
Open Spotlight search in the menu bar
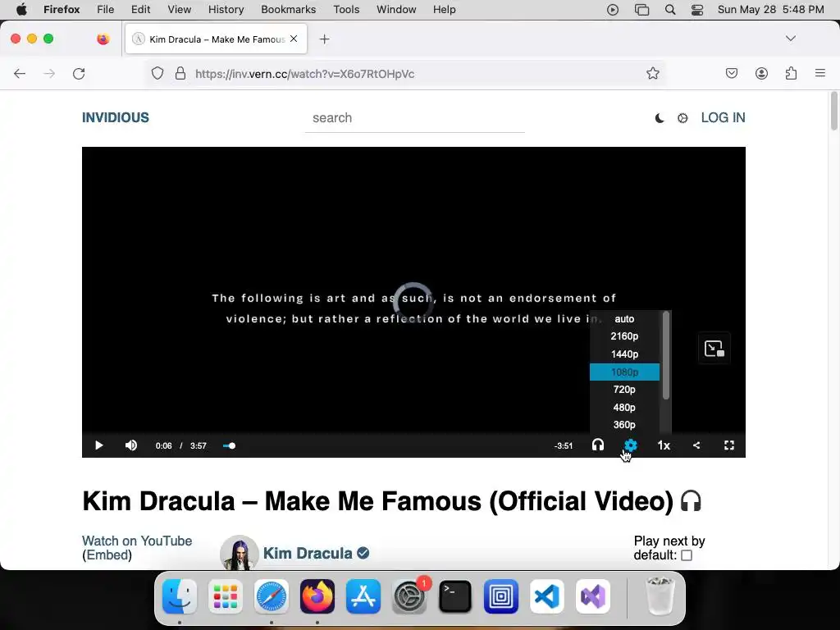tap(670, 10)
